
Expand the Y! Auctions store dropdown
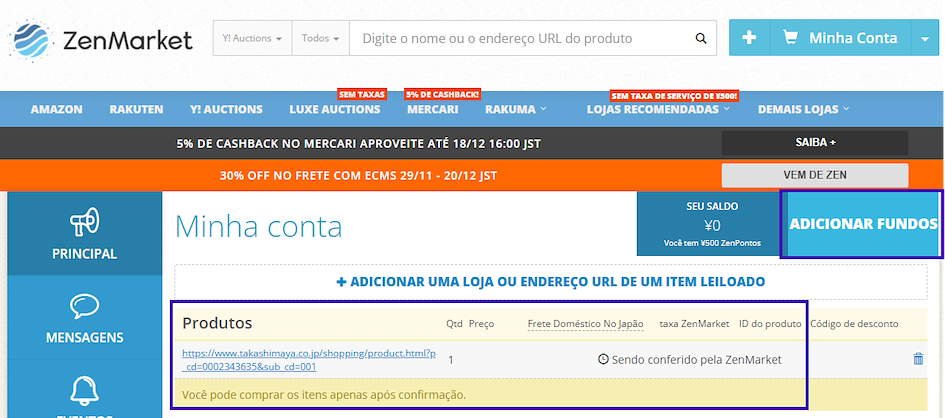253,38
